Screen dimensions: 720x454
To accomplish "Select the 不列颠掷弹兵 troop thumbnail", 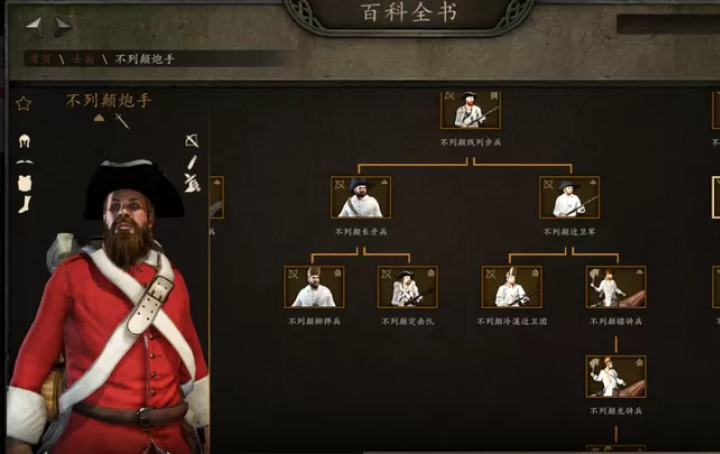I will [314, 287].
